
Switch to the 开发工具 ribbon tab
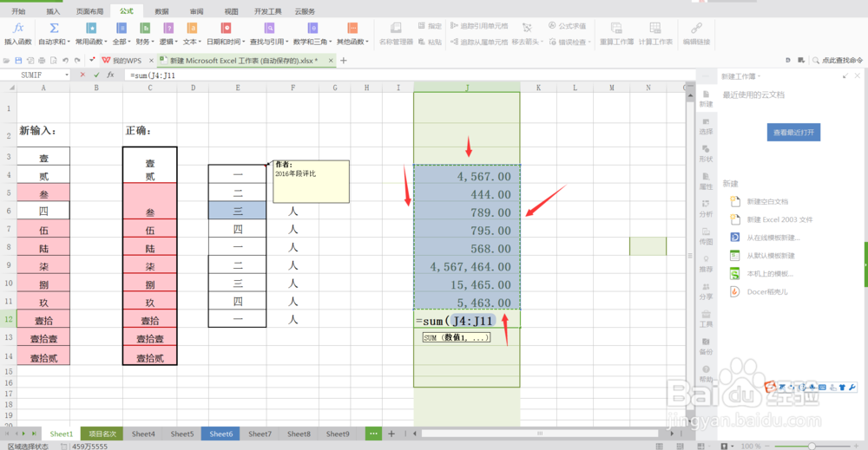(x=268, y=11)
